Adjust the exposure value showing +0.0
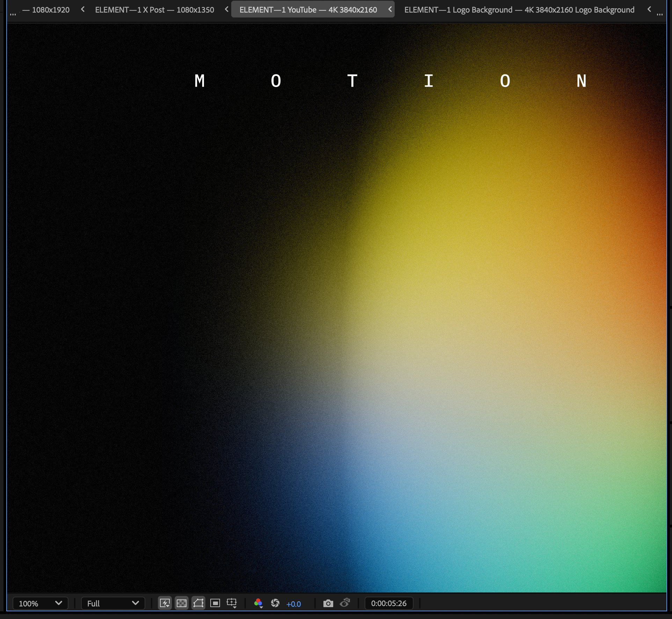 [293, 604]
